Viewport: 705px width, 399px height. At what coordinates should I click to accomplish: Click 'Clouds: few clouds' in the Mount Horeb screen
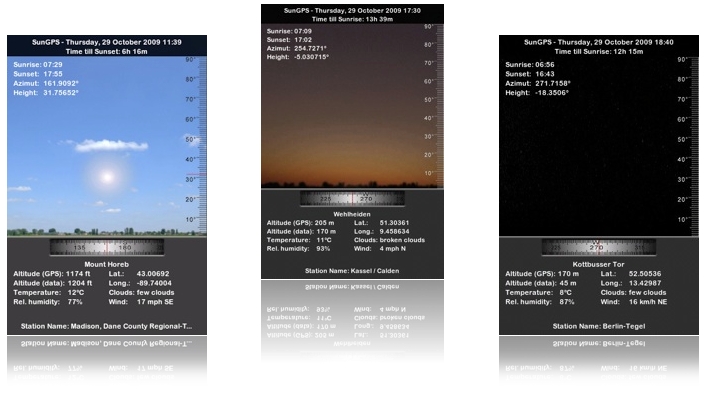pos(141,293)
